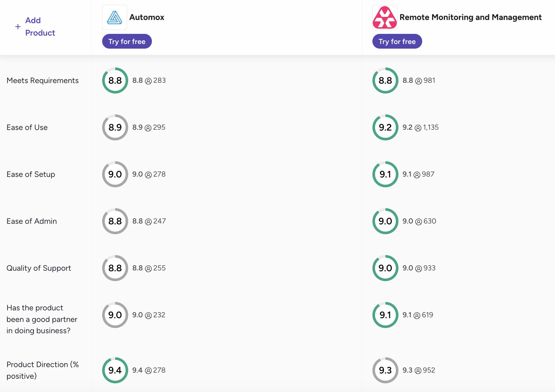Click the reviewer count 933 for RMM

pos(429,268)
